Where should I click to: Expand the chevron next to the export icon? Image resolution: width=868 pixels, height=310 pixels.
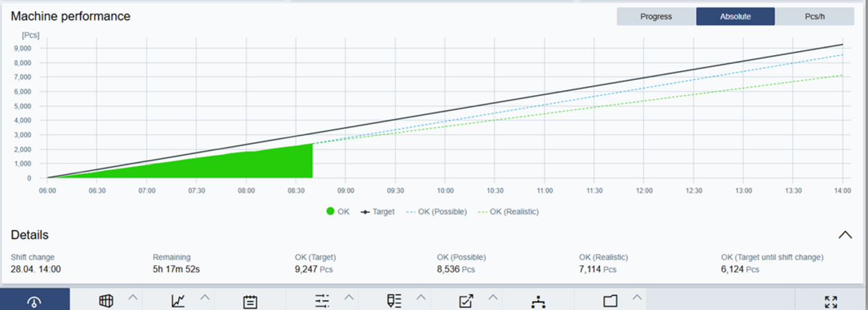coord(493,298)
